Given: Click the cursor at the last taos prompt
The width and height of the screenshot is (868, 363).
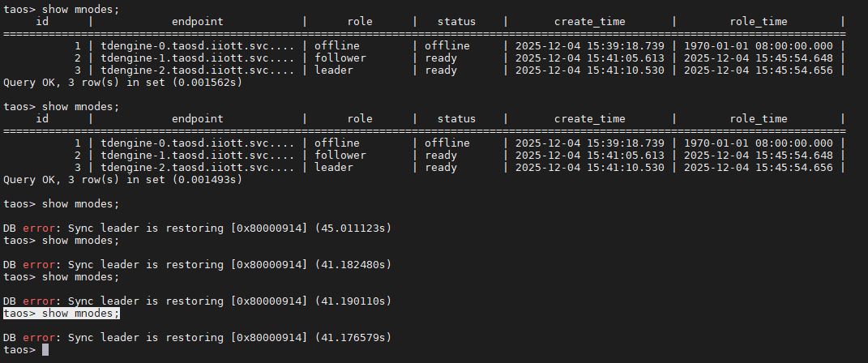Looking at the screenshot, I should click(x=45, y=350).
